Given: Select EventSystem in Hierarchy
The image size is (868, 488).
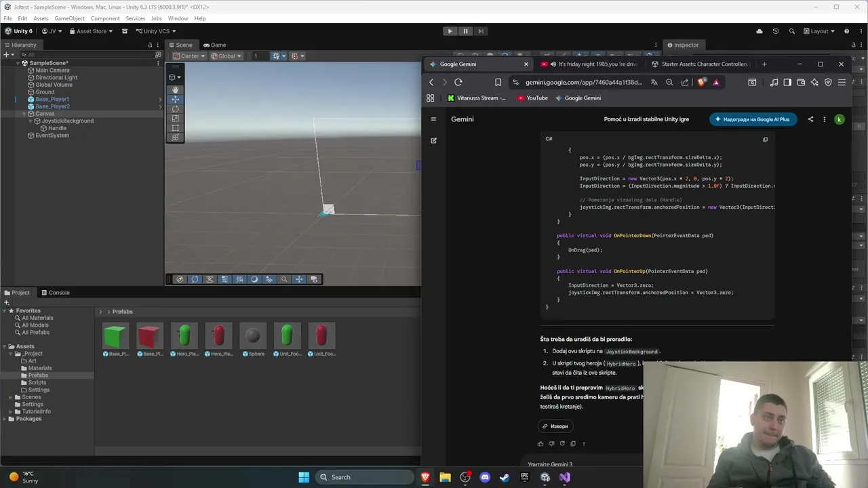Looking at the screenshot, I should [52, 136].
